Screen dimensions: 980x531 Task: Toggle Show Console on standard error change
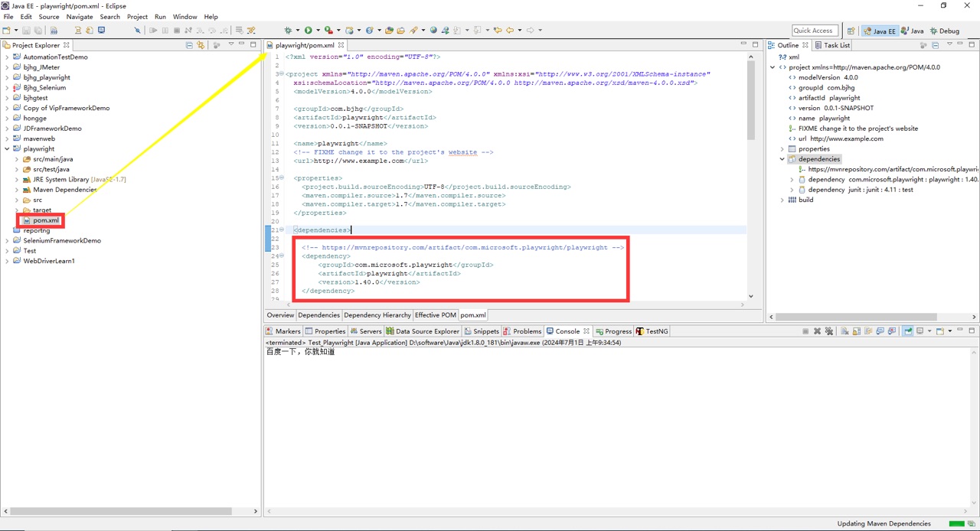point(892,331)
